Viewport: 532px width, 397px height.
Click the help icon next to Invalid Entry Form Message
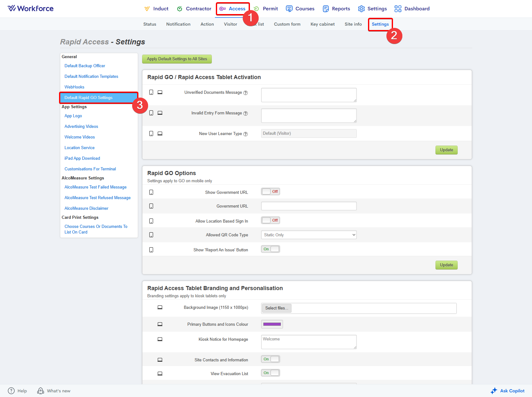click(246, 113)
